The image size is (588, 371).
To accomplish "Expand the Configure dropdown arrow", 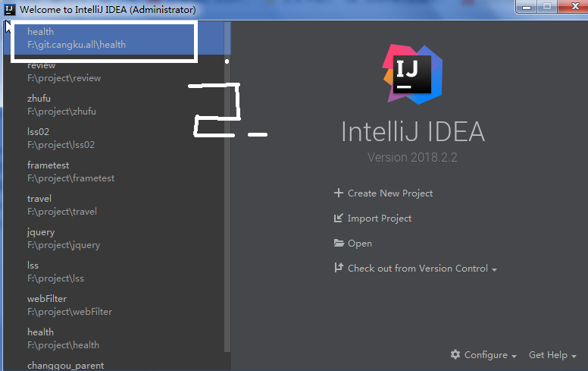I will [514, 356].
